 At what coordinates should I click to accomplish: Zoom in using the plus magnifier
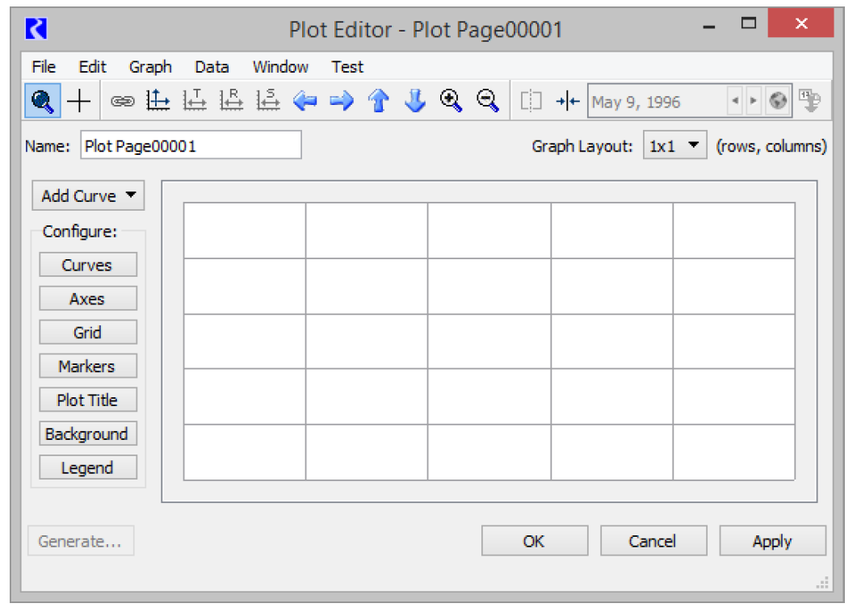[x=451, y=101]
